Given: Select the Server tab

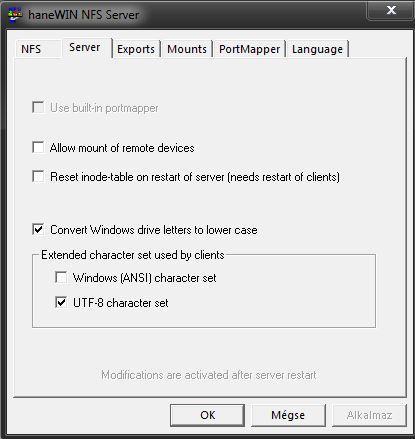Looking at the screenshot, I should (x=85, y=47).
